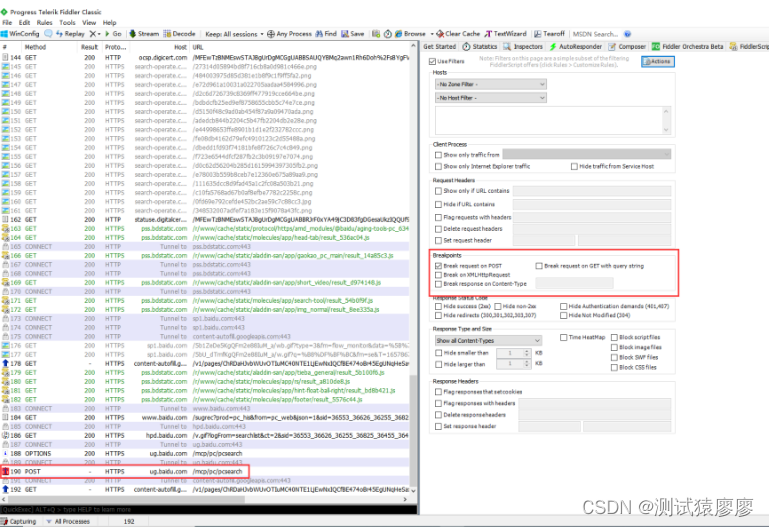769x527 pixels.
Task: Open the No Zone Filter dropdown
Action: click(x=491, y=84)
